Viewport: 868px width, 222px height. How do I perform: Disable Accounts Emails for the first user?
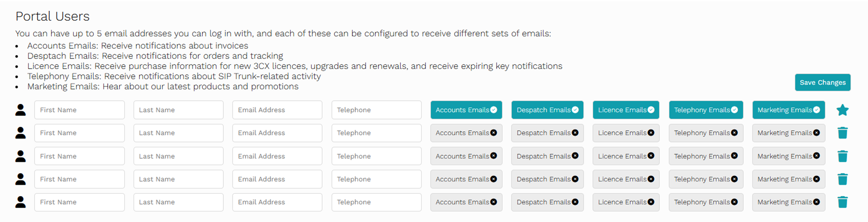point(466,110)
